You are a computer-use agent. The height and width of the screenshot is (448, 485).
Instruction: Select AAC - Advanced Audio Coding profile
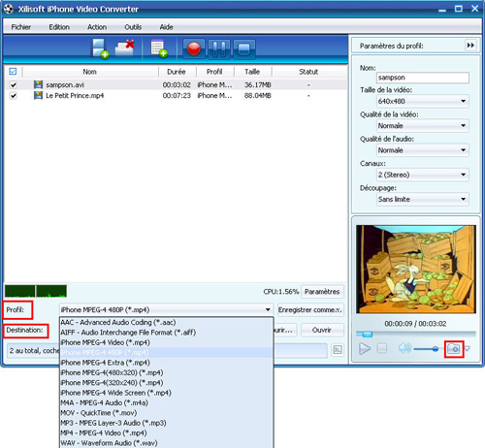[x=167, y=323]
